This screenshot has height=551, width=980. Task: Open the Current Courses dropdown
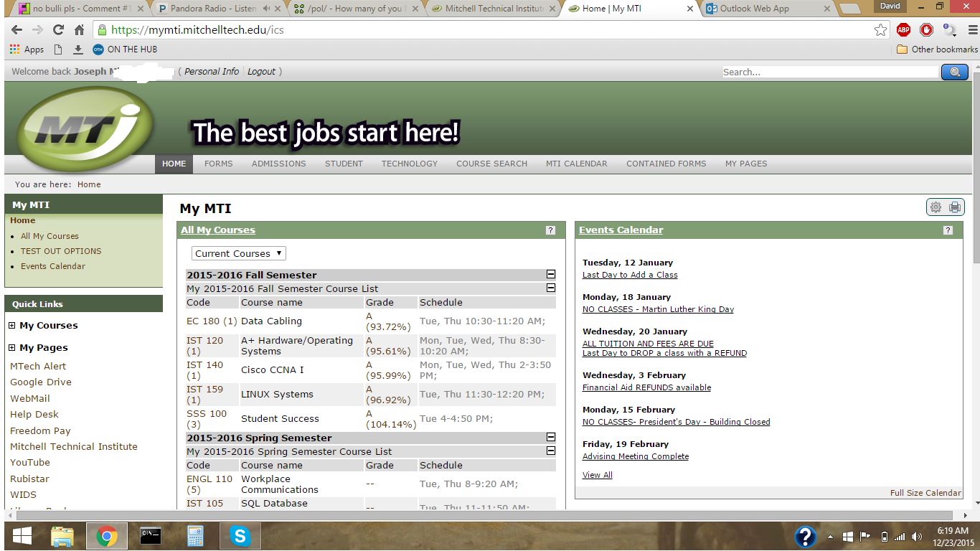239,253
